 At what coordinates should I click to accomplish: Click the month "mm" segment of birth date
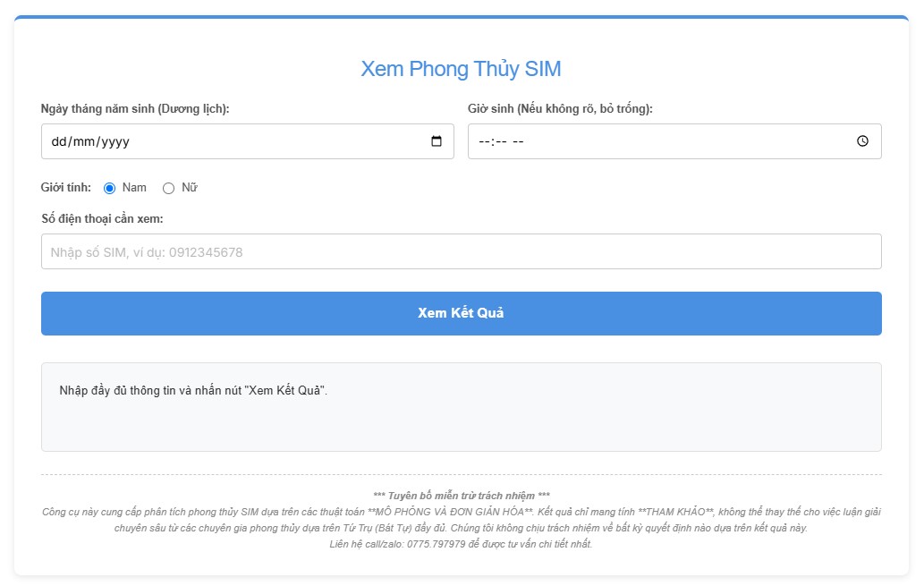(83, 141)
